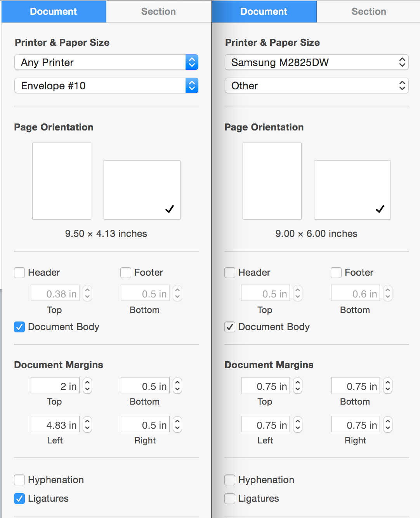Screen dimensions: 420x518
Task: Enable Hyphenation in left panel
Action: [x=19, y=480]
